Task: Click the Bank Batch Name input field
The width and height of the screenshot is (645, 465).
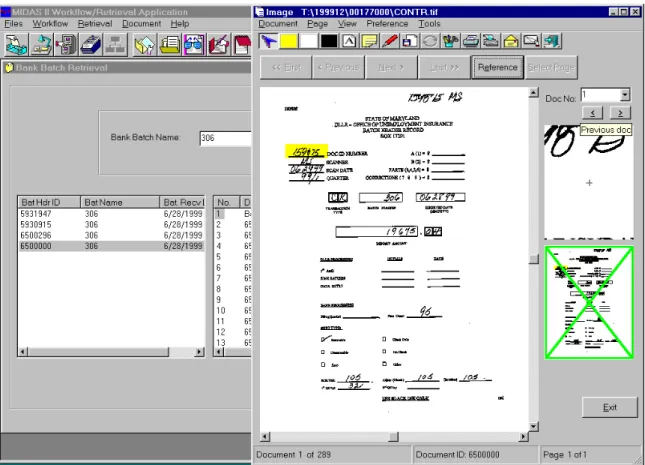Action: (225, 138)
